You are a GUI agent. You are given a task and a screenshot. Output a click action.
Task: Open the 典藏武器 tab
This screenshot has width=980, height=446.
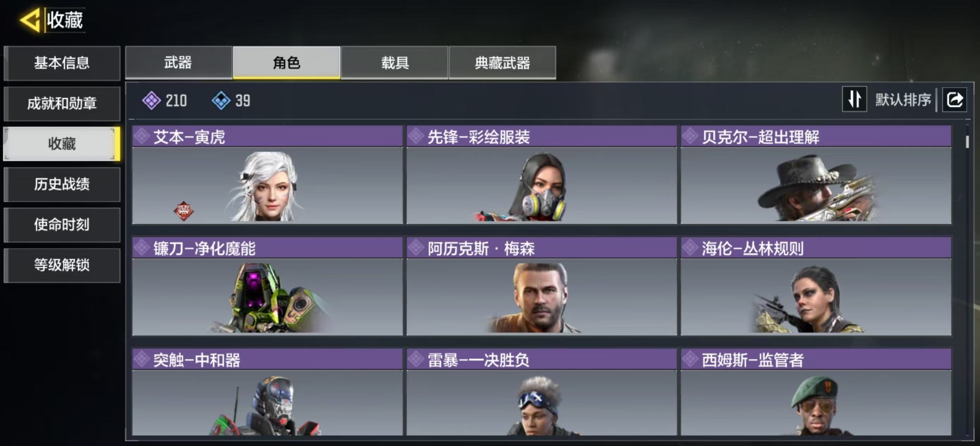502,63
